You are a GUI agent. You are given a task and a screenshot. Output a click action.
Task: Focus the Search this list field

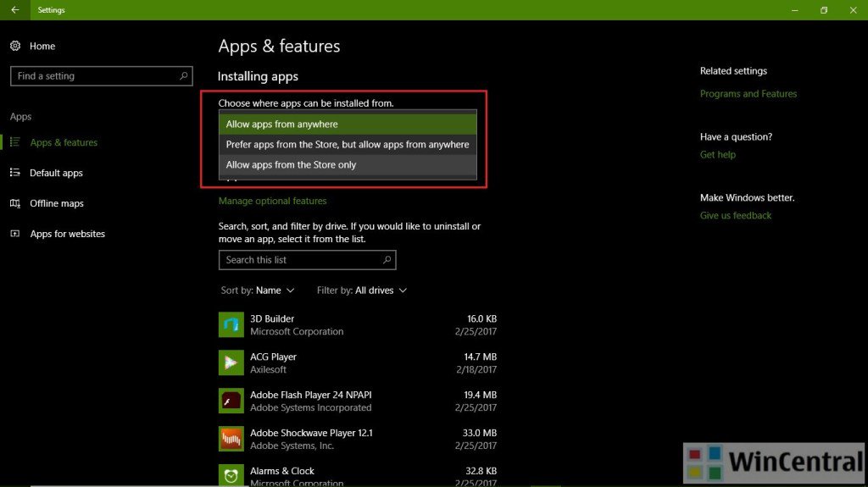point(307,259)
